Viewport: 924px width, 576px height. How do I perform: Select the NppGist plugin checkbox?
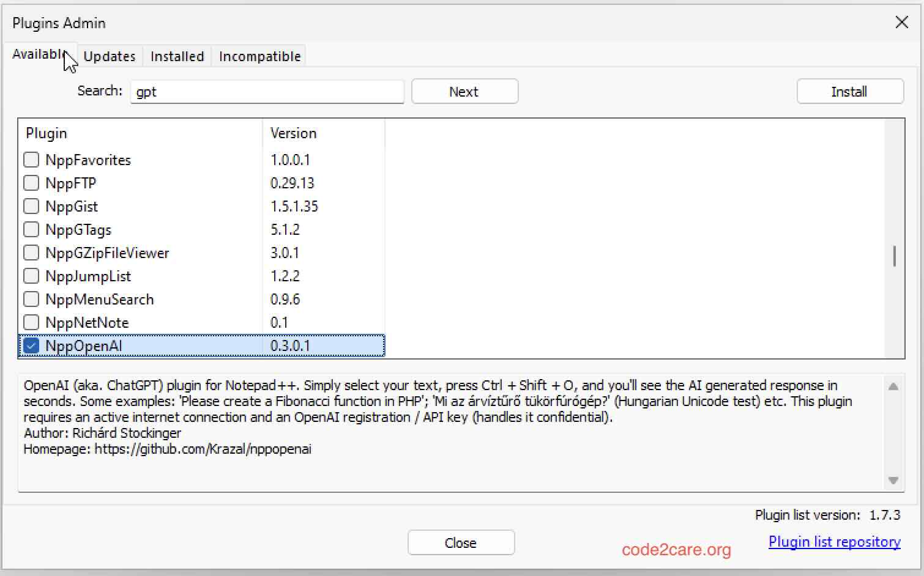pos(31,206)
